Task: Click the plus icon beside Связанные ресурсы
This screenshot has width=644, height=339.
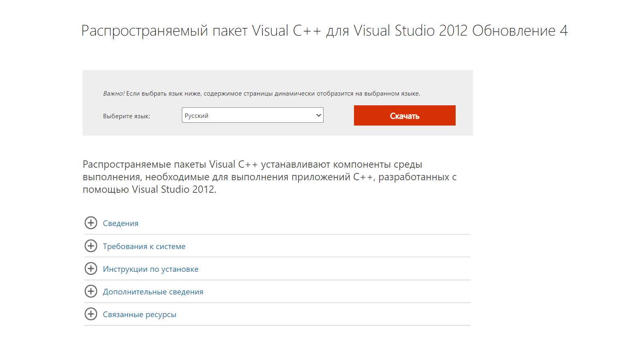Action: click(91, 314)
